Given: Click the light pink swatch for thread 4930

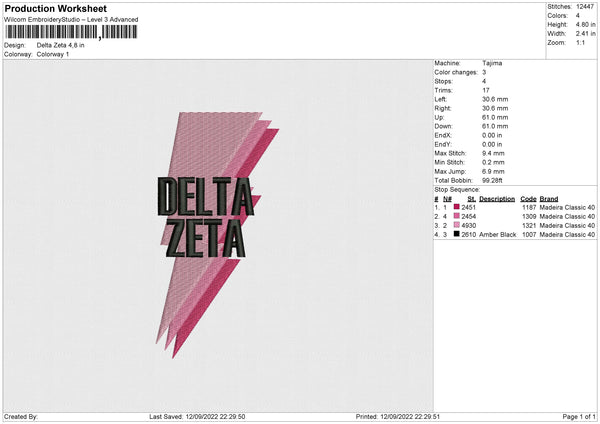Looking at the screenshot, I should pos(457,225).
